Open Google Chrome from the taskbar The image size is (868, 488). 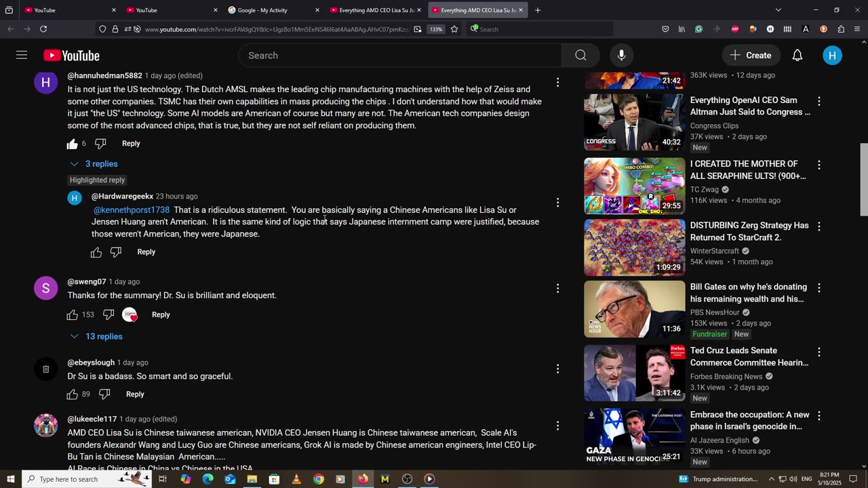tap(319, 479)
